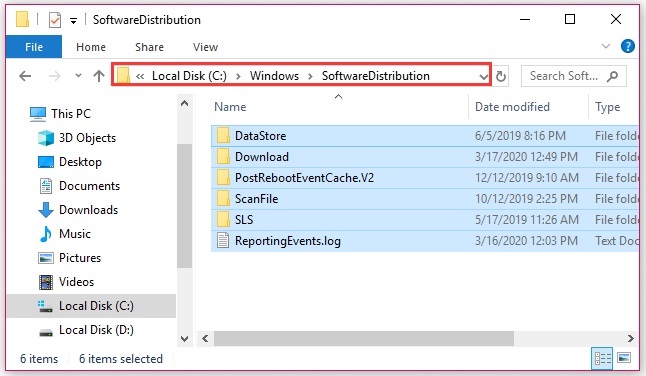Click the date 6/5/2019 8:16 PM
Screen dimensions: 646x376
point(520,136)
